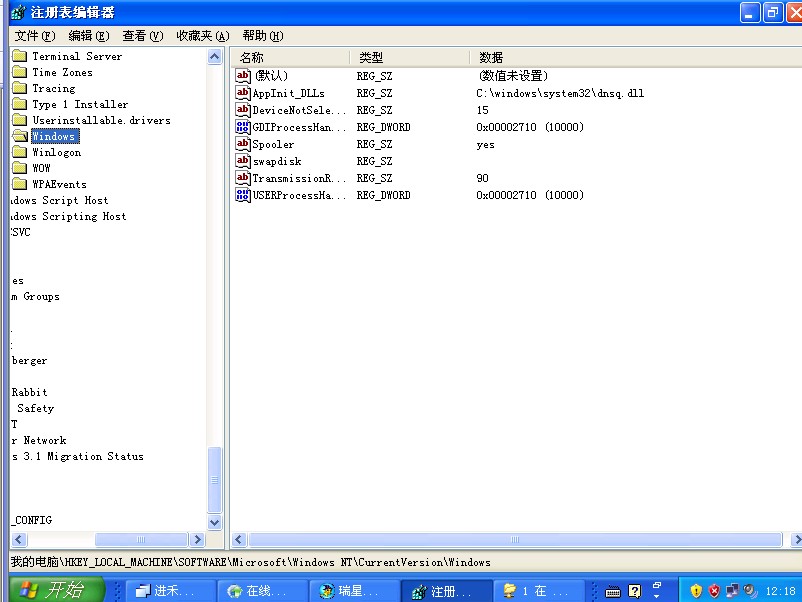Screen dimensions: 802x602
Task: Click the Userinstallable.drivers folder icon
Action: click(19, 120)
